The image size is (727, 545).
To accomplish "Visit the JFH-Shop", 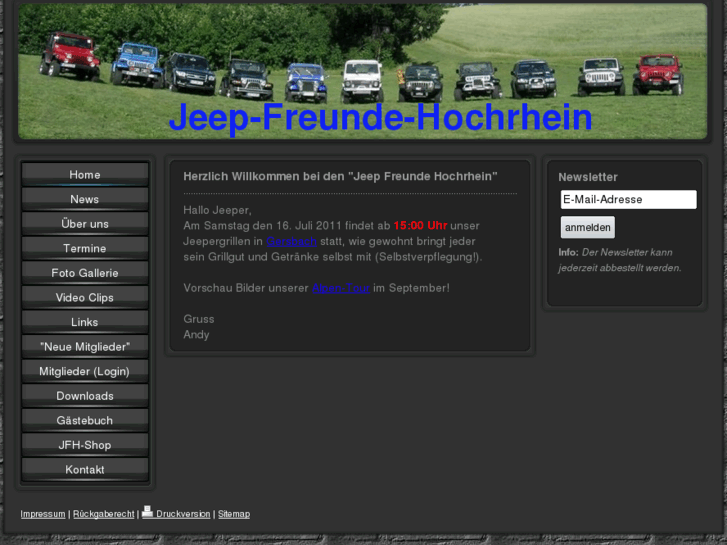I will (85, 445).
